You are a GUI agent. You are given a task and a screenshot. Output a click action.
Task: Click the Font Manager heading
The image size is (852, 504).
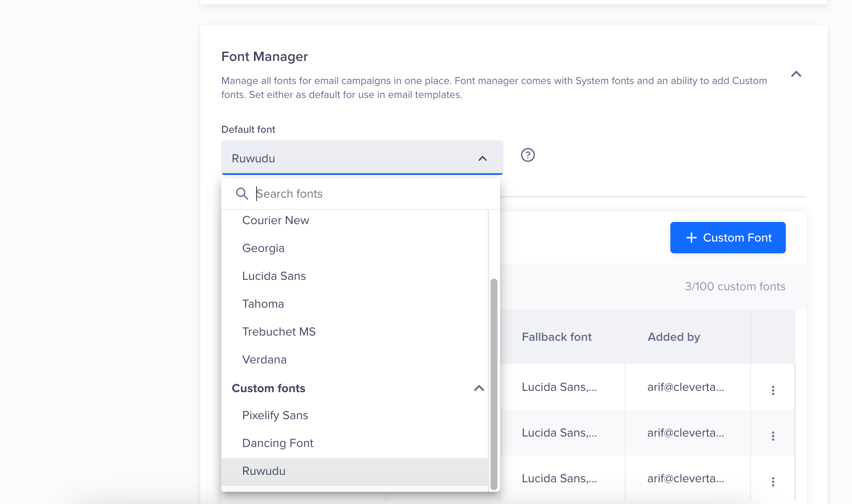(264, 57)
